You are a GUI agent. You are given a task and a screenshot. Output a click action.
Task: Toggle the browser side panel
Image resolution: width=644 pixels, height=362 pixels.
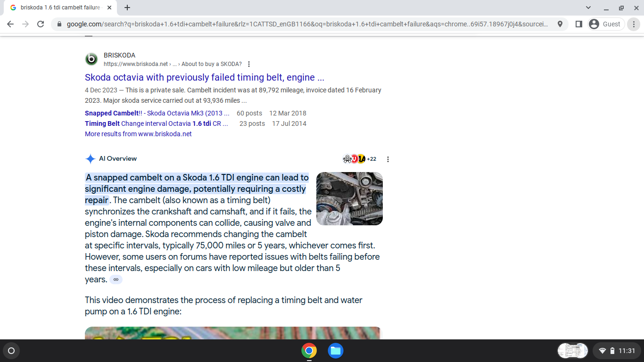click(579, 24)
